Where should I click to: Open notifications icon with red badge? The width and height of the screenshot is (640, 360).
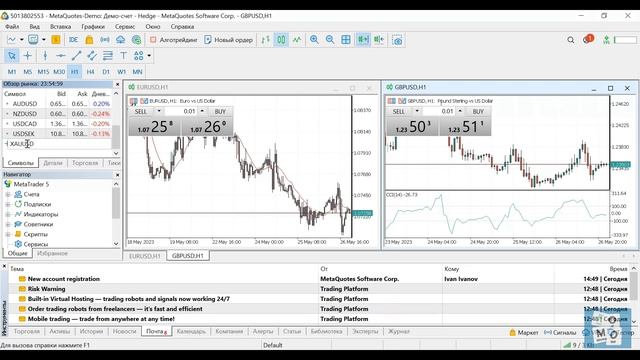click(x=588, y=39)
